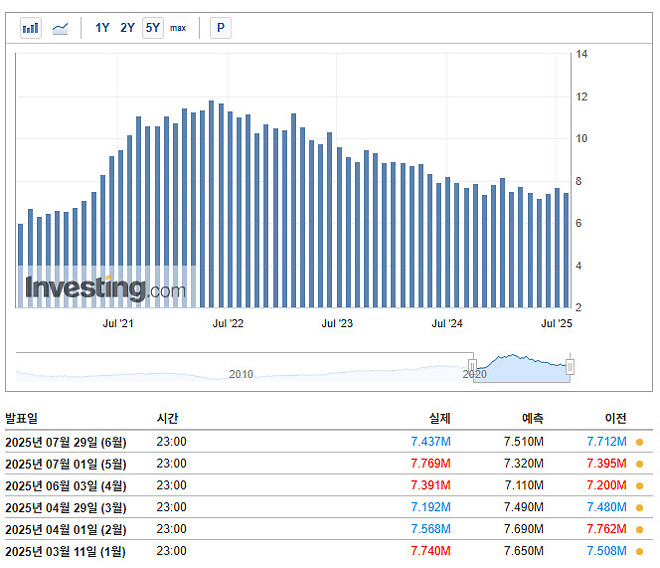The width and height of the screenshot is (660, 568).
Task: Click the Investing.com logo watermark
Action: [x=105, y=289]
